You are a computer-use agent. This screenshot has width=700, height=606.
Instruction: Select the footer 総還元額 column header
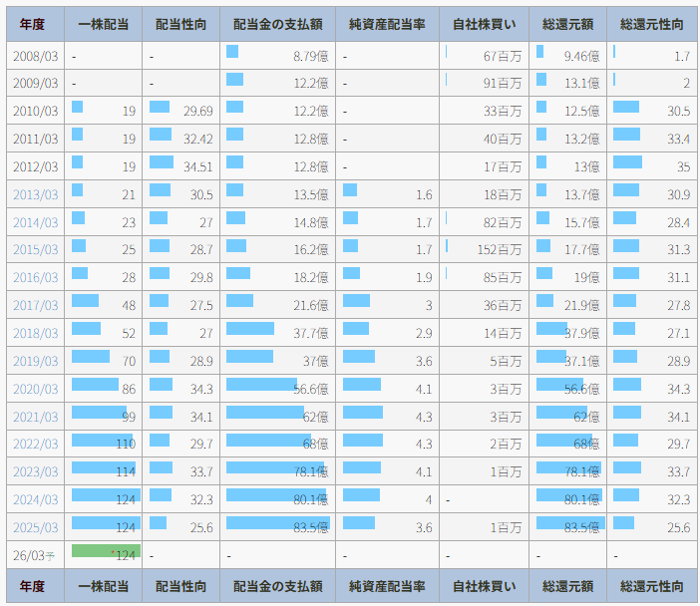[567, 586]
